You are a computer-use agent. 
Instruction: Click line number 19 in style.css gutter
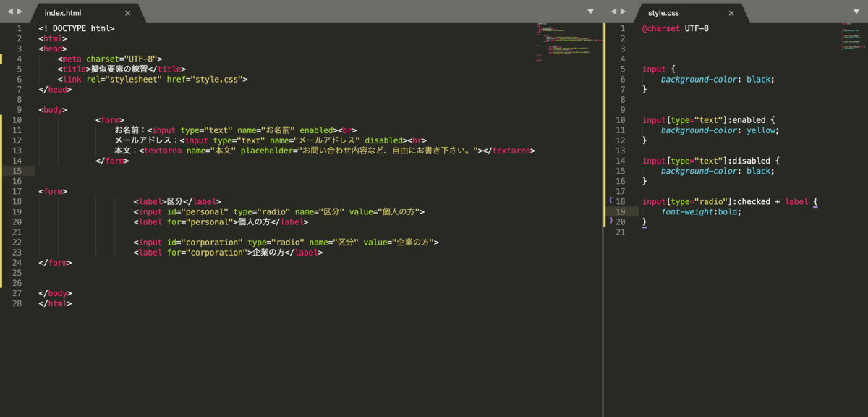[x=621, y=211]
